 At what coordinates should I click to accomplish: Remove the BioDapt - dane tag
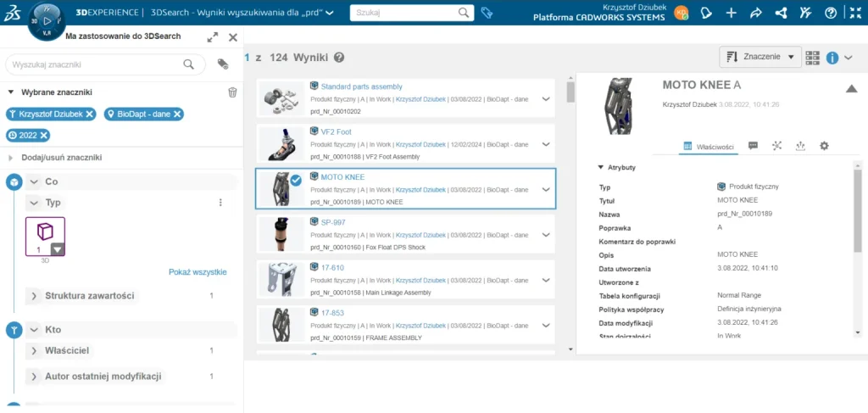coord(176,114)
